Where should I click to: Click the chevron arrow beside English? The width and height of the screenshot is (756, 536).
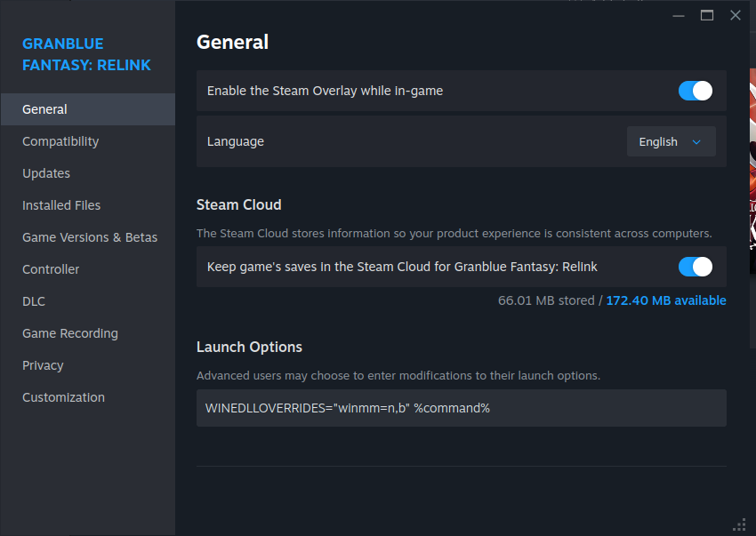[696, 142]
